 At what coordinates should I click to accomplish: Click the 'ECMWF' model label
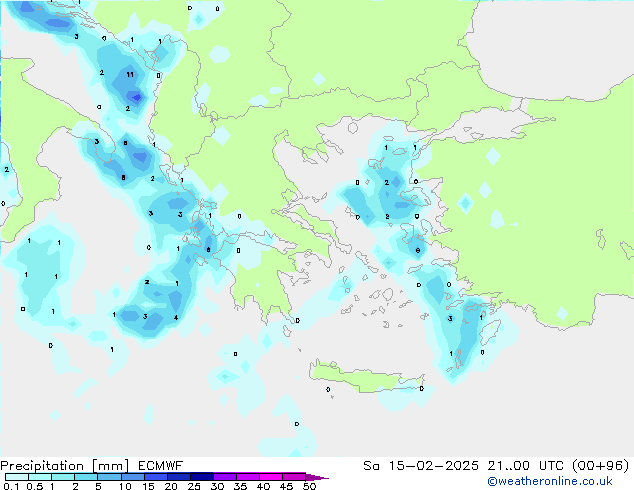tap(161, 466)
